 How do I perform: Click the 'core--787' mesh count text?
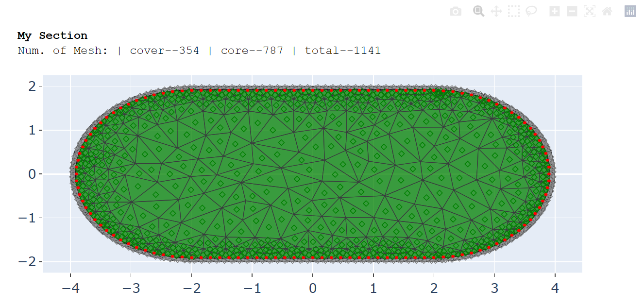(x=252, y=51)
